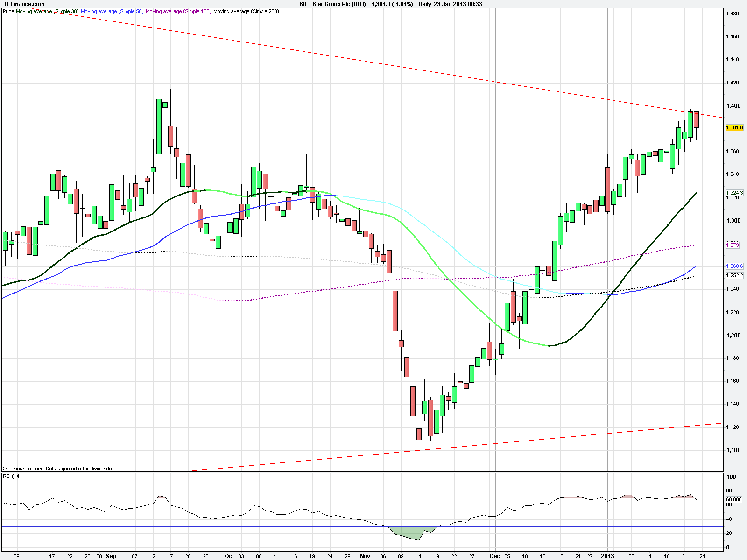
Task: Click the 'Dec' month marker on date axis
Action: tap(495, 556)
